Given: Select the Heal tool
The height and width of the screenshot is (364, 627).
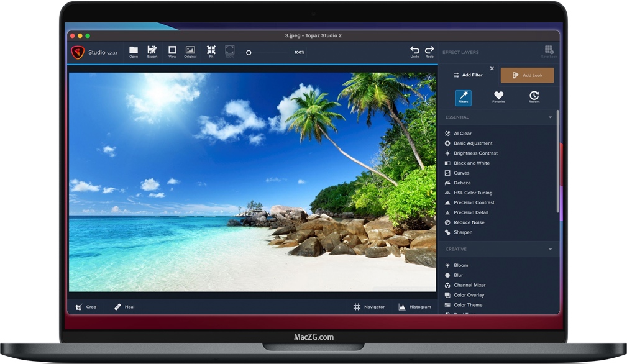Looking at the screenshot, I should pyautogui.click(x=124, y=307).
